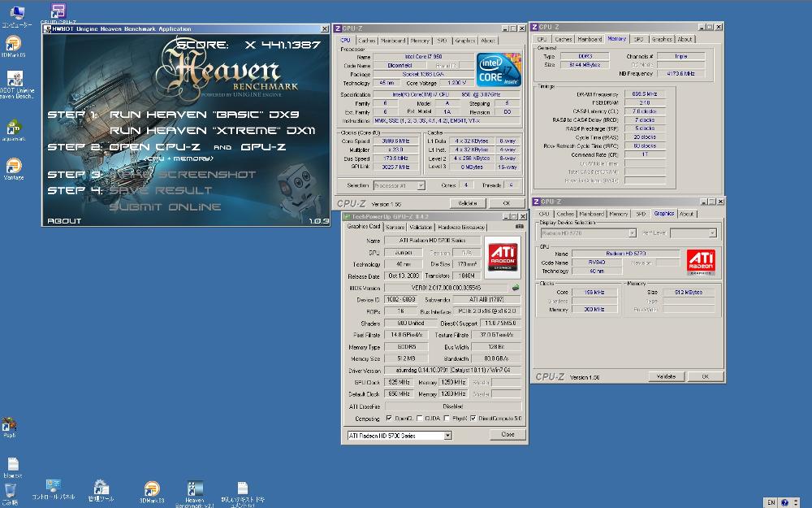Click OK in CPU-Z Graphics window
Screen dimensions: 812x508
tap(705, 376)
